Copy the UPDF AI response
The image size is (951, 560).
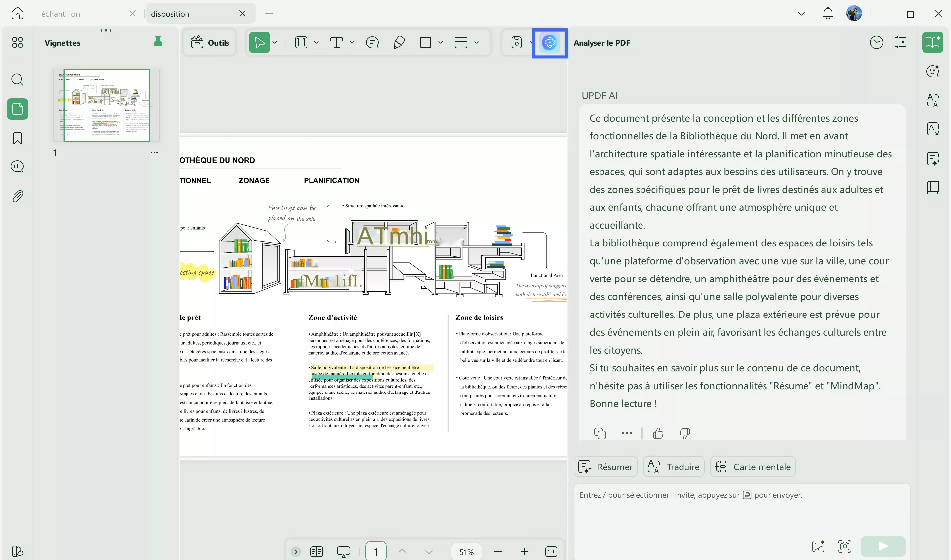600,433
